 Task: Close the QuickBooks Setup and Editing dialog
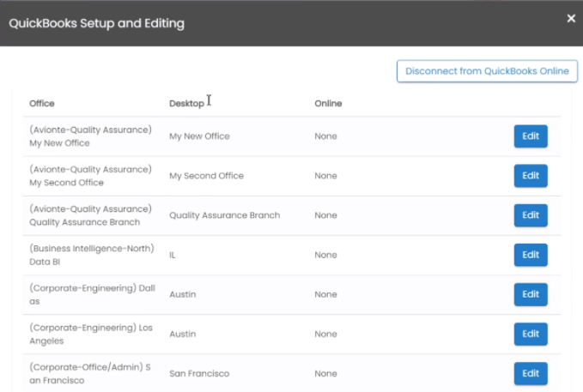[571, 18]
